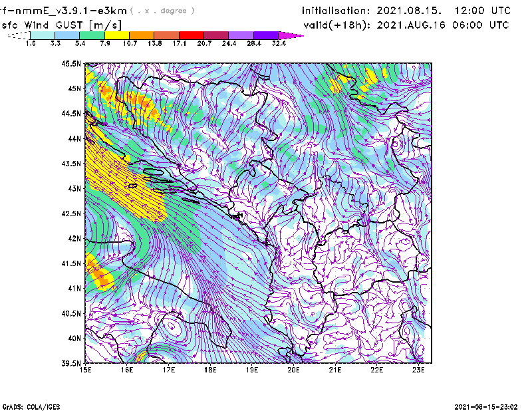Click the legend value 10.7
The height and width of the screenshot is (411, 532).
(130, 43)
